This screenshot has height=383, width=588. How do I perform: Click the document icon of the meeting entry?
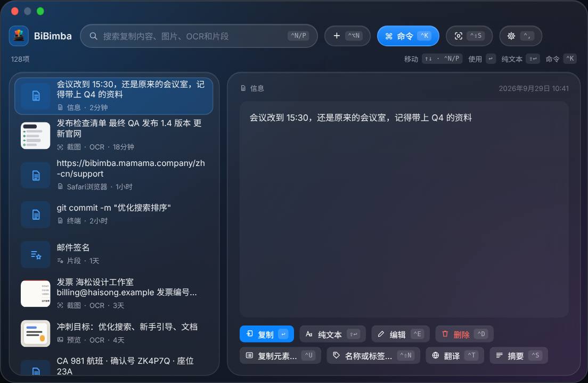pyautogui.click(x=36, y=96)
